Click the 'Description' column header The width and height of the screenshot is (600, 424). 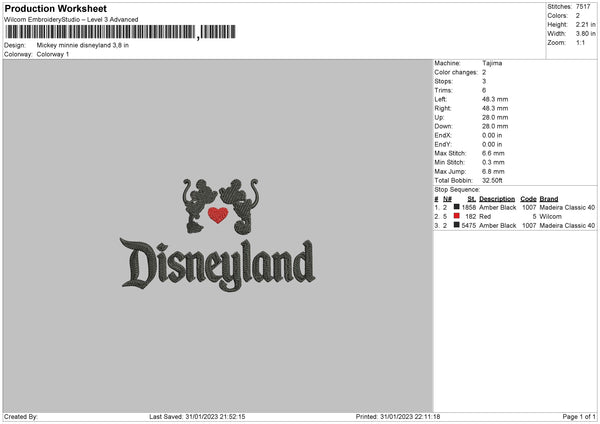click(x=497, y=199)
